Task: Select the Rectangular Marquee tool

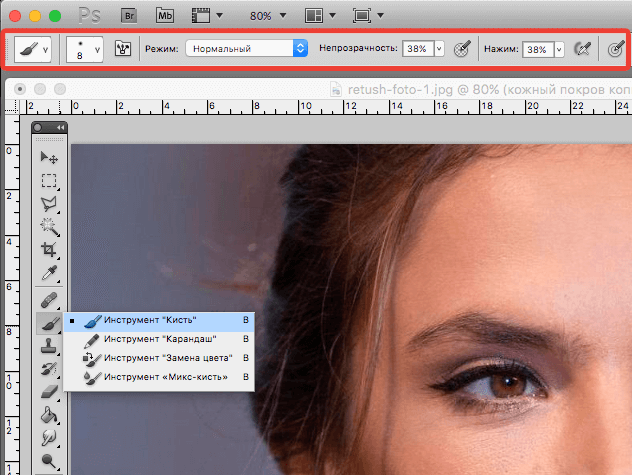Action: coord(48,181)
